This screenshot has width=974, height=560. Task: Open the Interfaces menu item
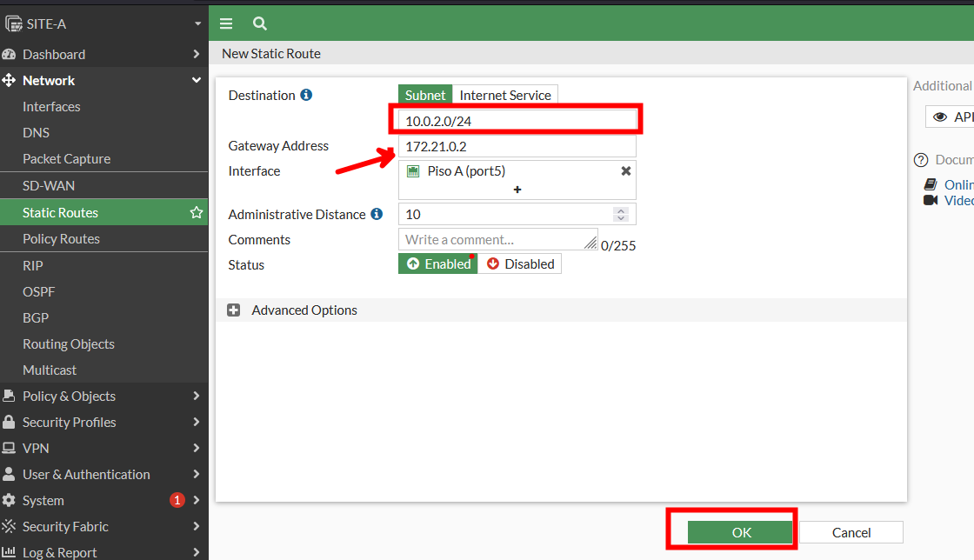pos(51,106)
